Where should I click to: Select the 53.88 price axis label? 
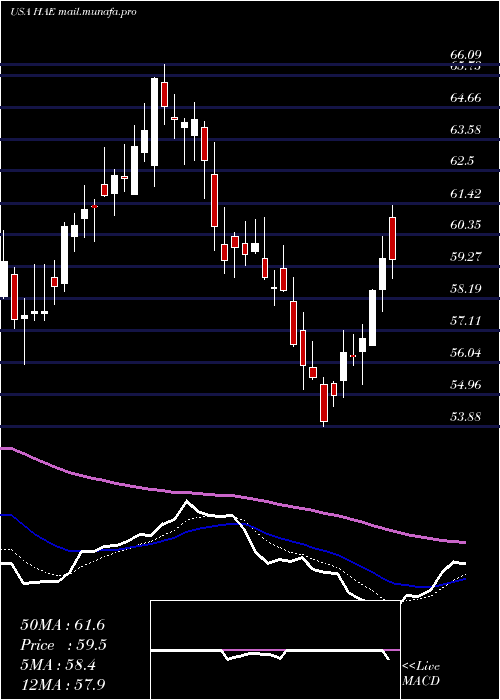click(466, 417)
